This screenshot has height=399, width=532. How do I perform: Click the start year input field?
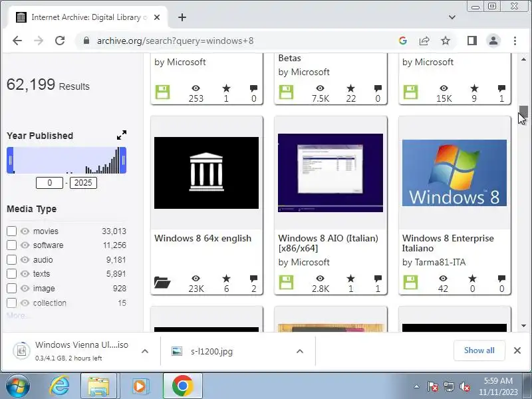point(49,183)
